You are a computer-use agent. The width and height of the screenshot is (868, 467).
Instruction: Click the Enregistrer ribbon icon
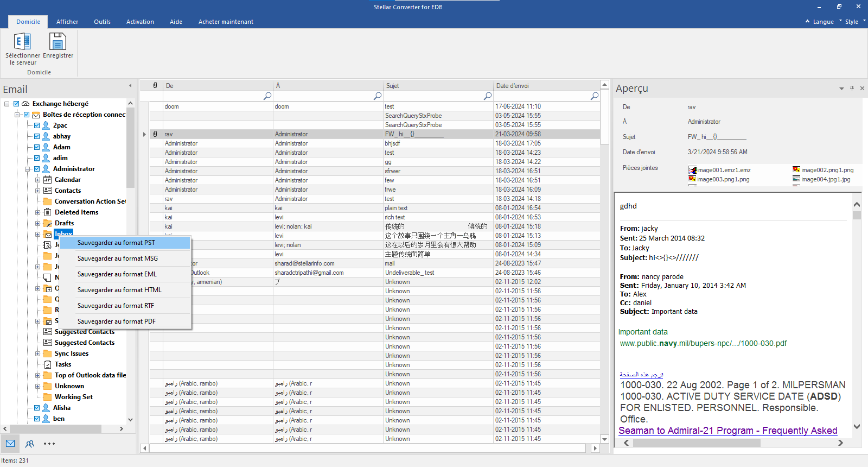pyautogui.click(x=58, y=41)
